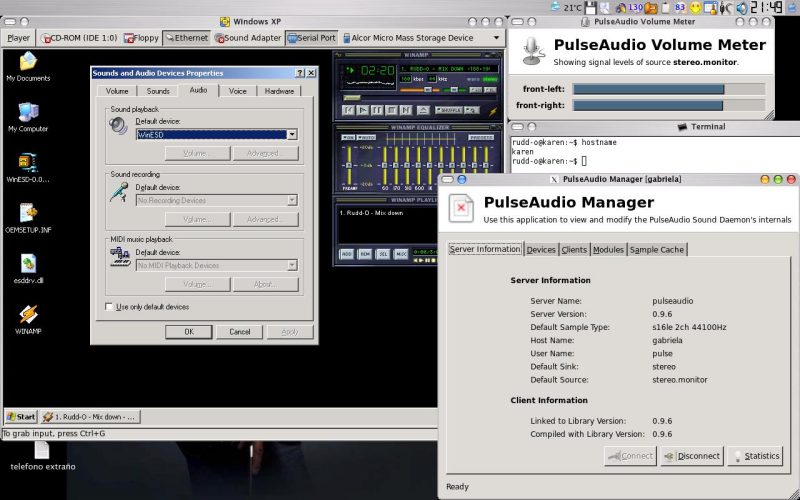Toggle Floppy device button
Image resolution: width=800 pixels, height=500 pixels.
pos(141,38)
